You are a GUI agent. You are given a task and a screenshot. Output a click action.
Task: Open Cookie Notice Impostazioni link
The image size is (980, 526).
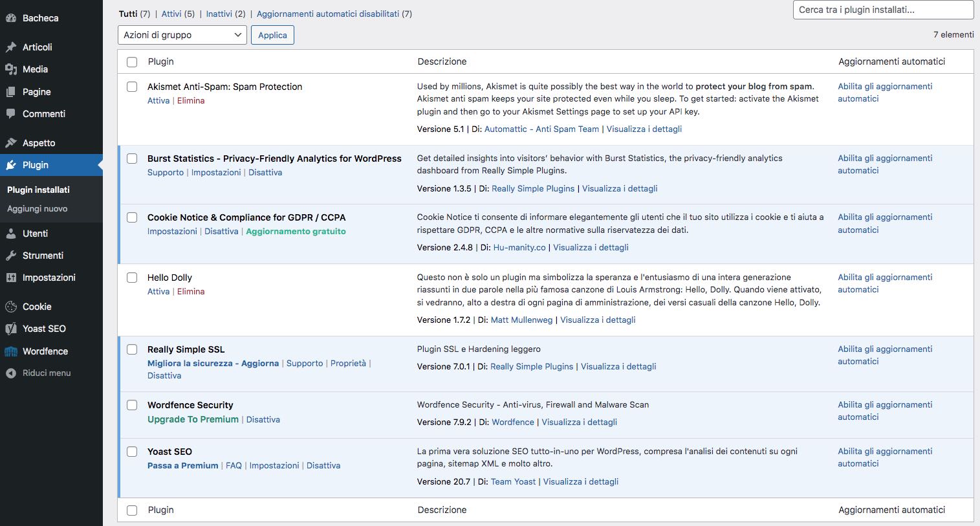[172, 232]
